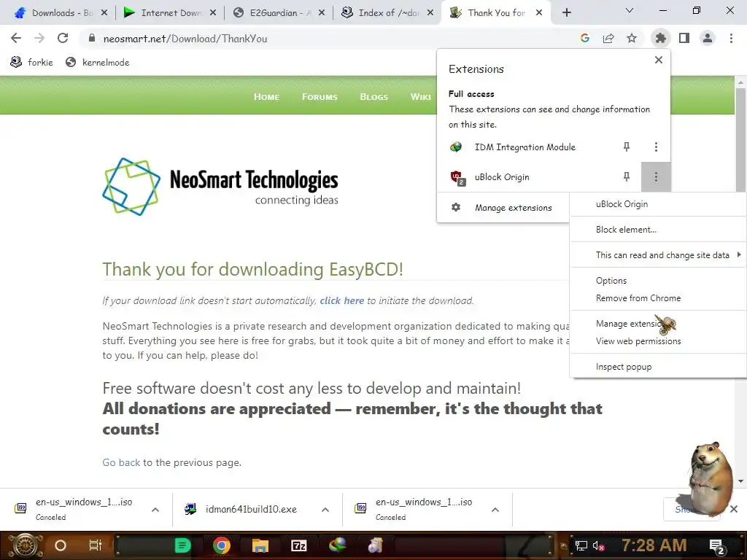Screen dimensions: 747x560
Task: Select Remove from Chrome
Action: click(657, 298)
